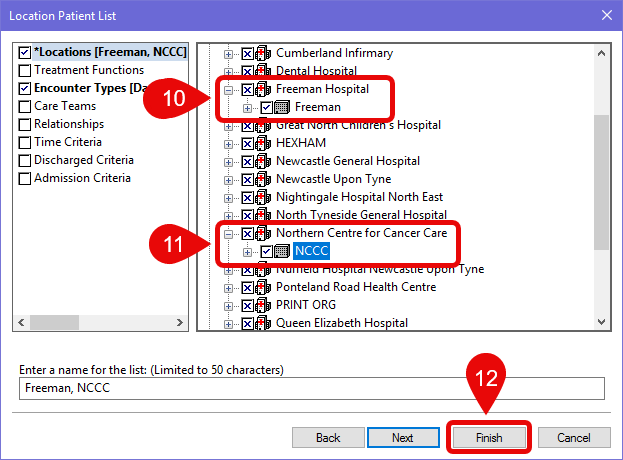Expand the Ponteland Road Health Centre node
This screenshot has width=623, height=460.
[228, 288]
